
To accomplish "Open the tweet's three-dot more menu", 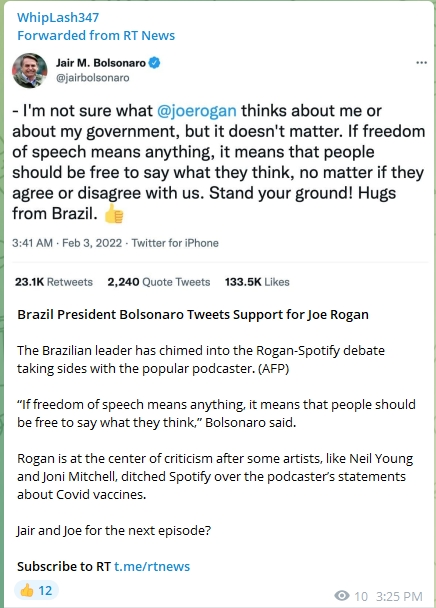I will click(421, 62).
